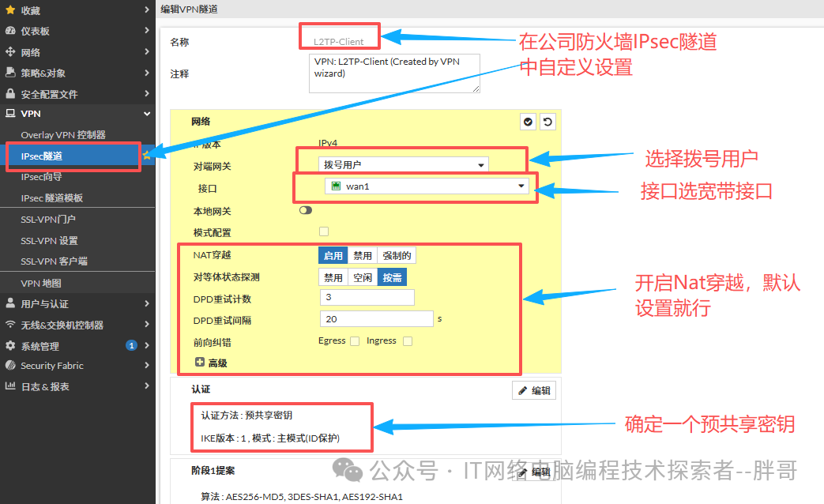Click the 编辑 button in 认证 section
This screenshot has height=504, width=824.
(x=534, y=390)
